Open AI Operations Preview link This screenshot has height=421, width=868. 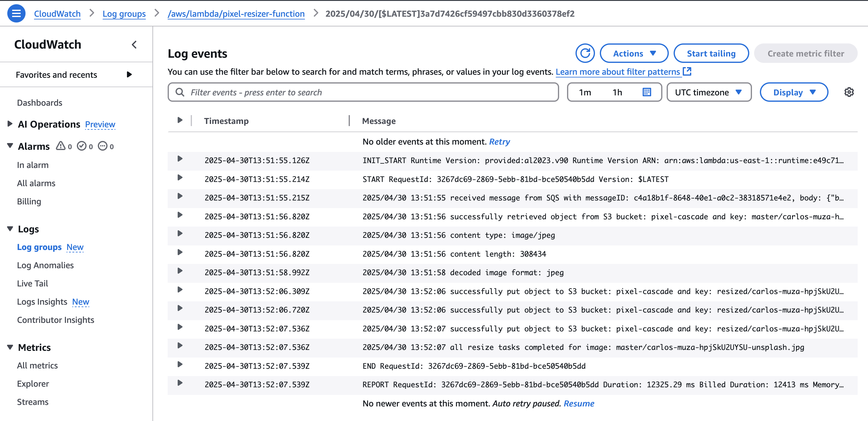point(100,124)
